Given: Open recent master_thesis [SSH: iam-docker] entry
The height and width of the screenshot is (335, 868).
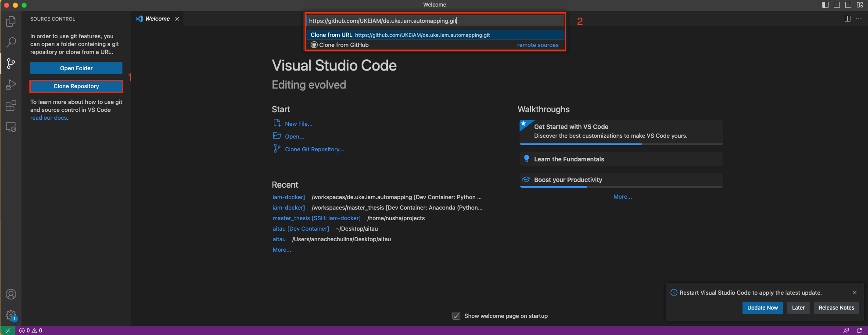Looking at the screenshot, I should pos(316,218).
